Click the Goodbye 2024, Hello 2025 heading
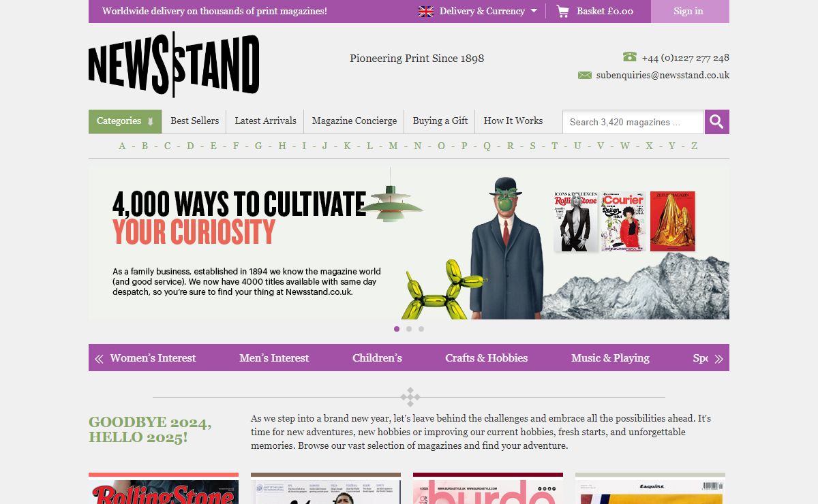818x504 pixels. point(150,430)
